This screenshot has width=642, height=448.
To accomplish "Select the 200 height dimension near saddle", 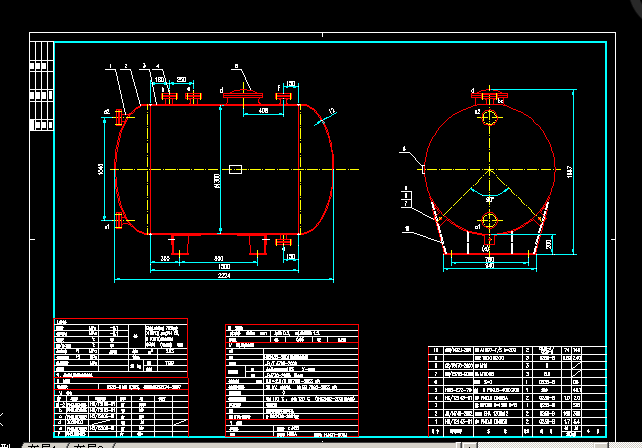I will coord(549,244).
